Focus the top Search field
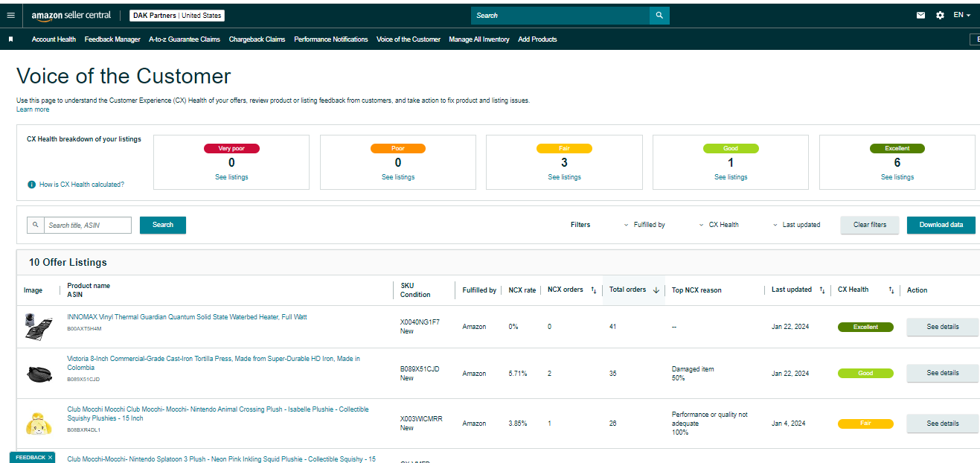980x463 pixels. click(560, 16)
